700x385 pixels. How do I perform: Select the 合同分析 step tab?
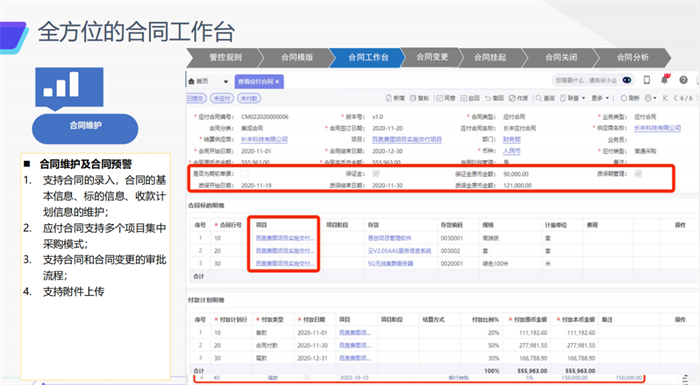tap(633, 58)
